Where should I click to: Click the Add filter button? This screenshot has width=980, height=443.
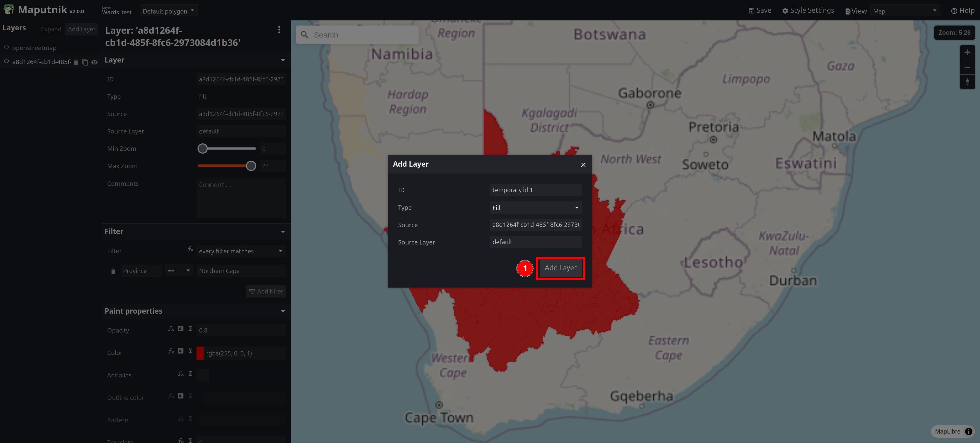pyautogui.click(x=266, y=291)
